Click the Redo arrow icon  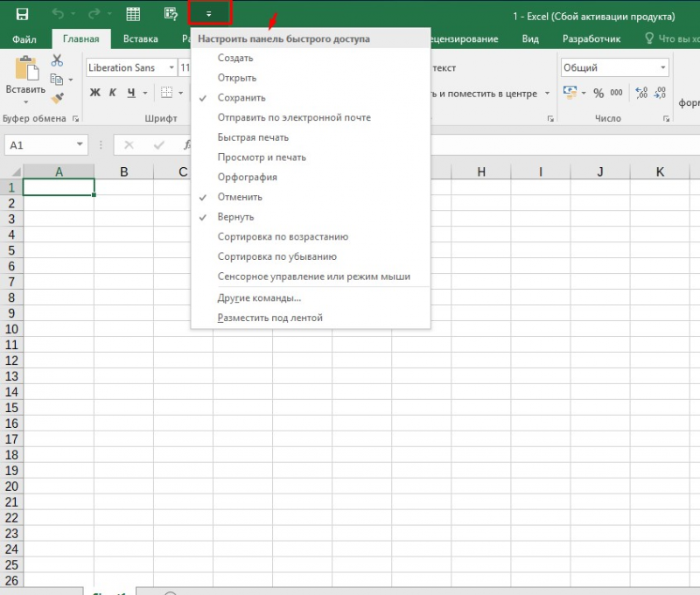94,14
